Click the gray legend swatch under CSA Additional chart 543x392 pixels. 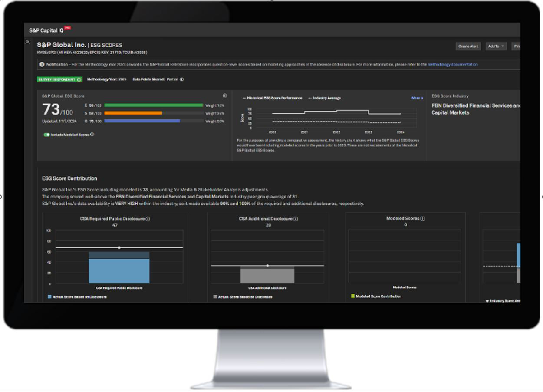point(215,297)
